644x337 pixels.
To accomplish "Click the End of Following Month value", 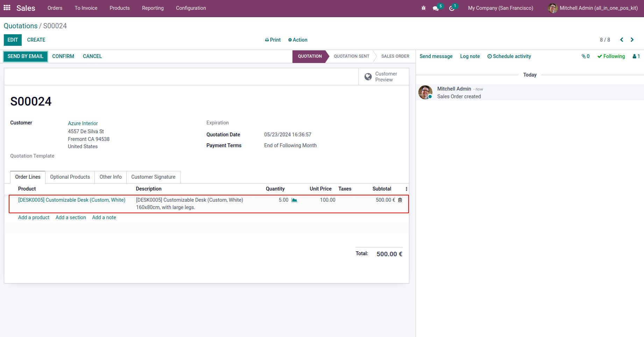I will coord(290,145).
